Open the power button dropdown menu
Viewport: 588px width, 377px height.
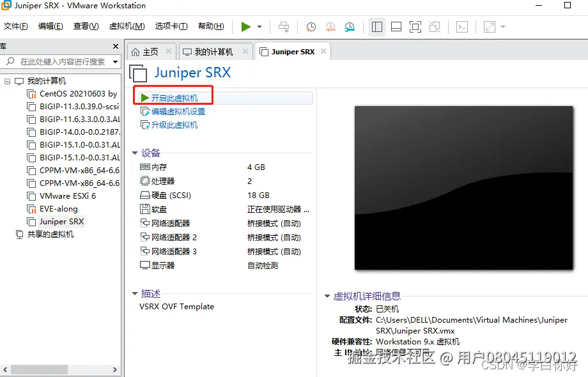click(x=258, y=27)
